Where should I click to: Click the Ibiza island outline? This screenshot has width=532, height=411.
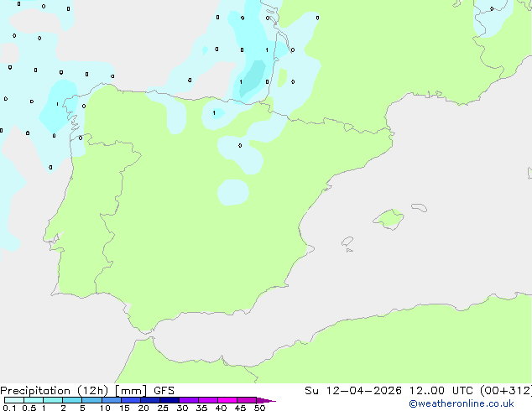point(347,242)
